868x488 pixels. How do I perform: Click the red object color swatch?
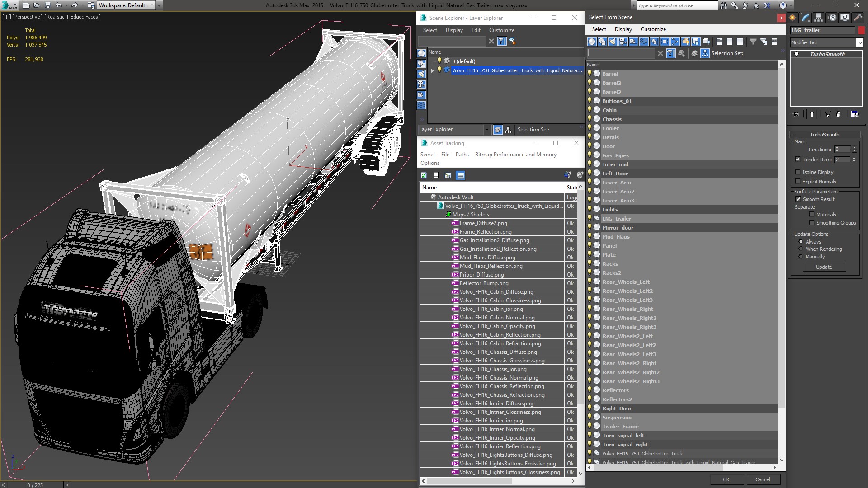coord(861,30)
